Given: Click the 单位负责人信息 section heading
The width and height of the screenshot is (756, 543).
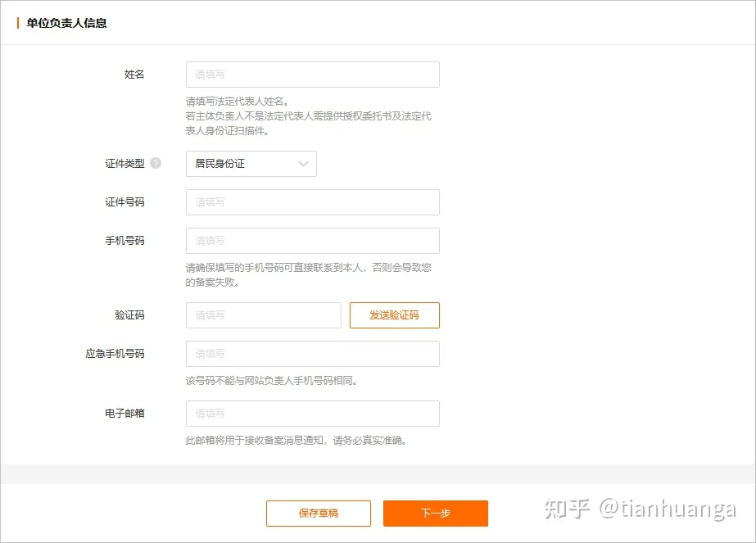Looking at the screenshot, I should coord(66,23).
